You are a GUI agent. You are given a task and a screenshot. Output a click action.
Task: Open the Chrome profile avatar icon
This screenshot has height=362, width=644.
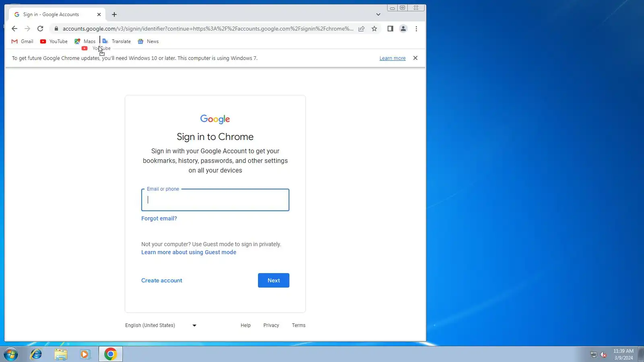(403, 29)
